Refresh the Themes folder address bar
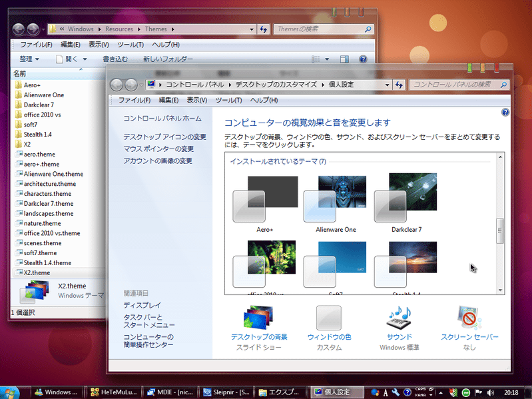 point(263,29)
